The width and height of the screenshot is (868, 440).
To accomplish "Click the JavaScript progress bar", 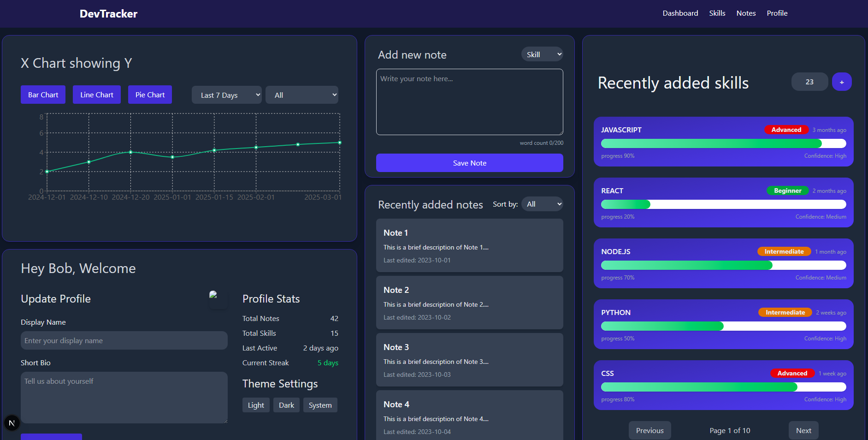I will point(723,143).
